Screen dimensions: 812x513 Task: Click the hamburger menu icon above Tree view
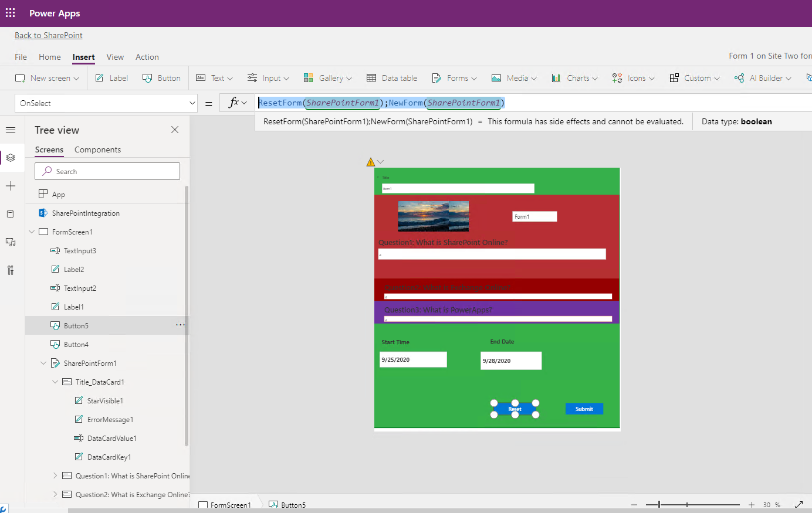pyautogui.click(x=10, y=130)
